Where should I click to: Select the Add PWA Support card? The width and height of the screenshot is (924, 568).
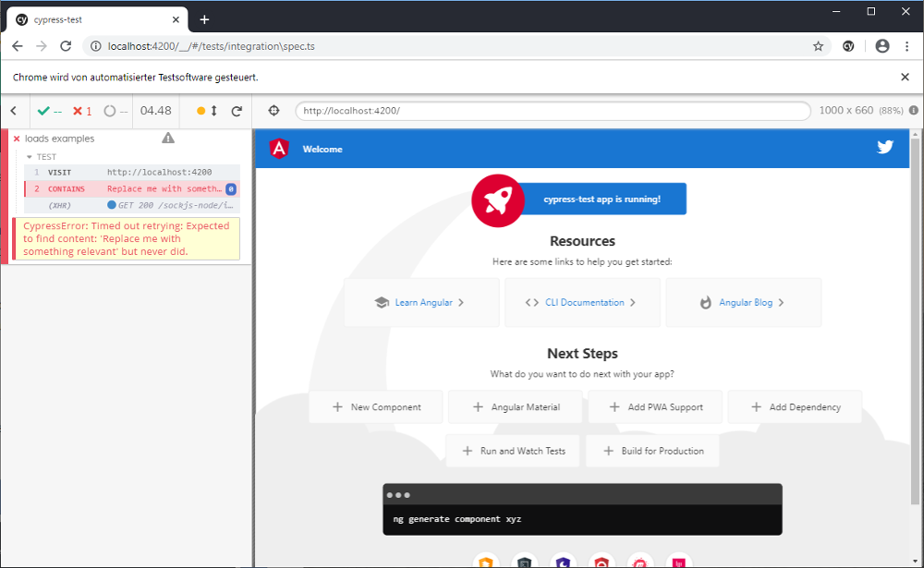[655, 407]
